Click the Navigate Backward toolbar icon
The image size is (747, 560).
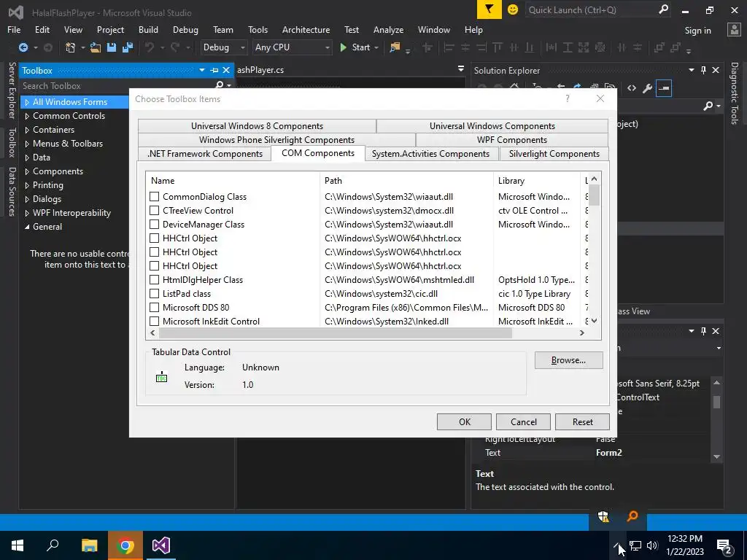click(23, 47)
